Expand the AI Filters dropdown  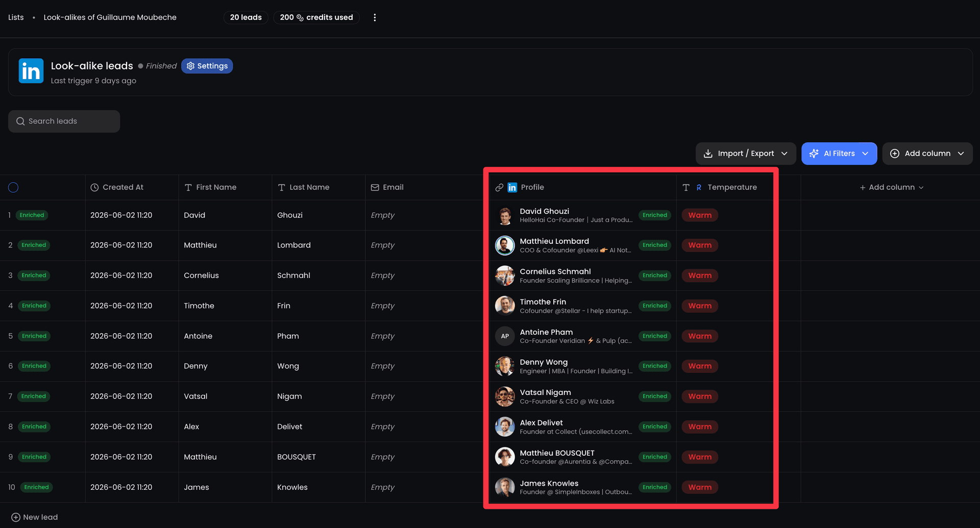tap(865, 154)
